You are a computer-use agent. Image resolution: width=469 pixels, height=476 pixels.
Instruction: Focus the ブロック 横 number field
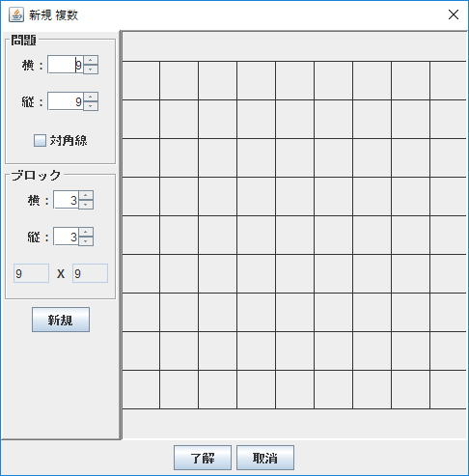point(66,200)
